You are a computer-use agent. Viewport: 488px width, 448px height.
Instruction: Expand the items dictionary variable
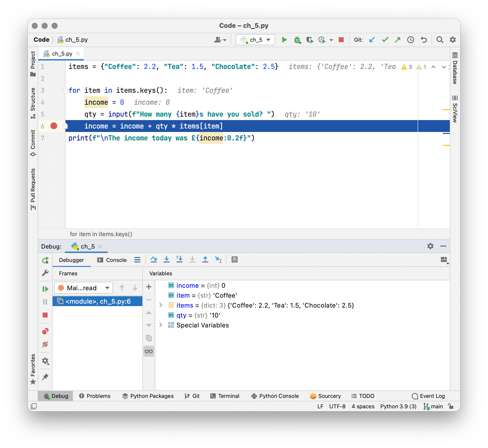point(161,305)
